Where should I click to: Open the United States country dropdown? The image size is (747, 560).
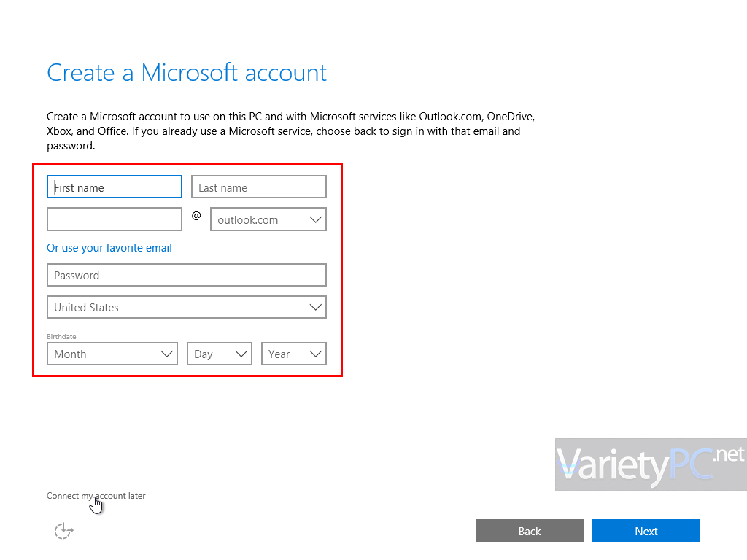click(x=187, y=308)
